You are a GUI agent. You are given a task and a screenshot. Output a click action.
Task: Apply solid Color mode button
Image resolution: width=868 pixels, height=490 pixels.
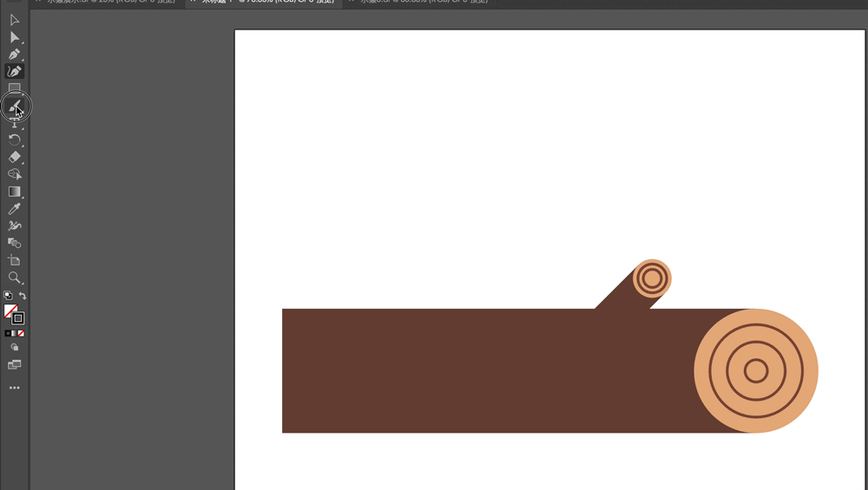8,334
